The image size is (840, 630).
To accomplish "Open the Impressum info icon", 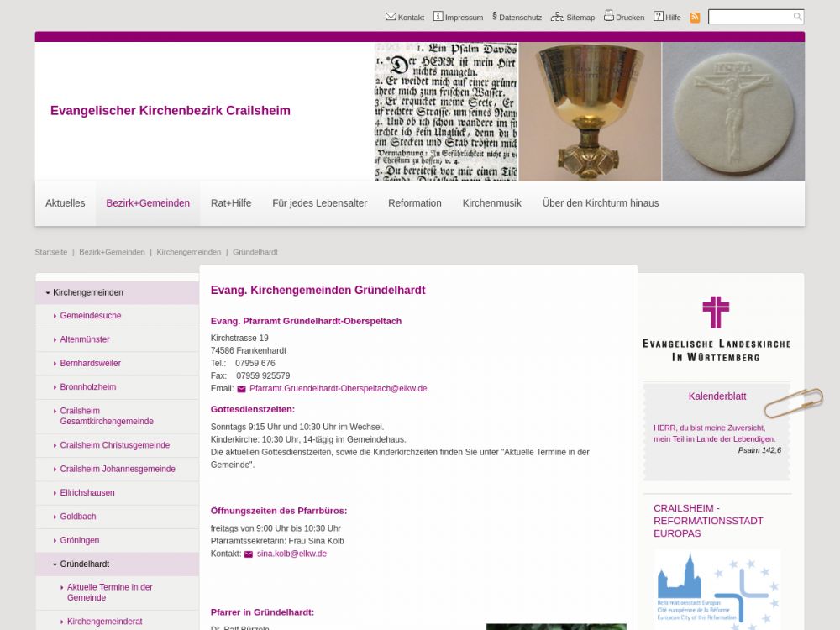I will [438, 17].
